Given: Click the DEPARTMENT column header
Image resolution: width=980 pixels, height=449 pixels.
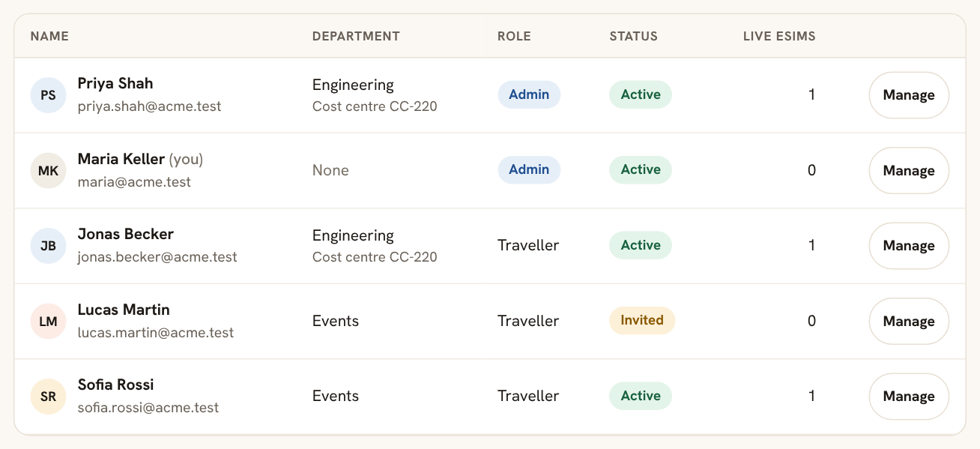Looking at the screenshot, I should pos(356,36).
